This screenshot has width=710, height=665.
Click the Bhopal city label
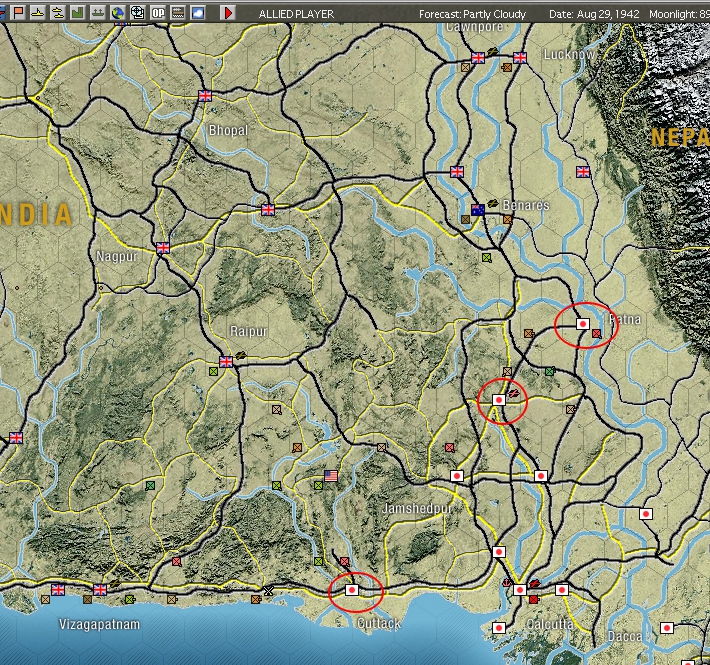pos(228,131)
